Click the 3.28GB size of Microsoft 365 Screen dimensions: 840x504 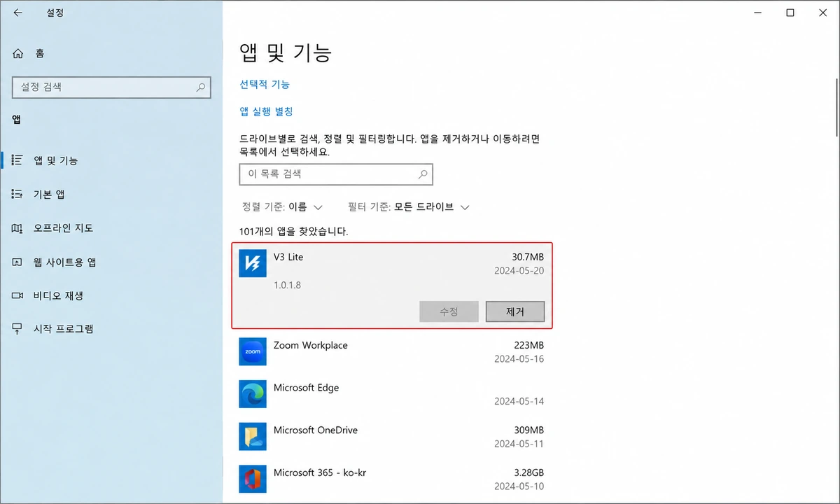coord(528,472)
